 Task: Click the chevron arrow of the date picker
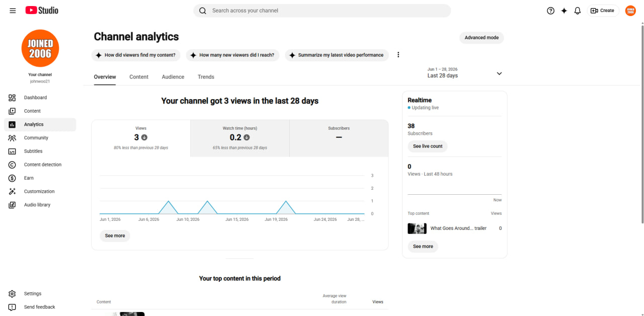pyautogui.click(x=499, y=73)
